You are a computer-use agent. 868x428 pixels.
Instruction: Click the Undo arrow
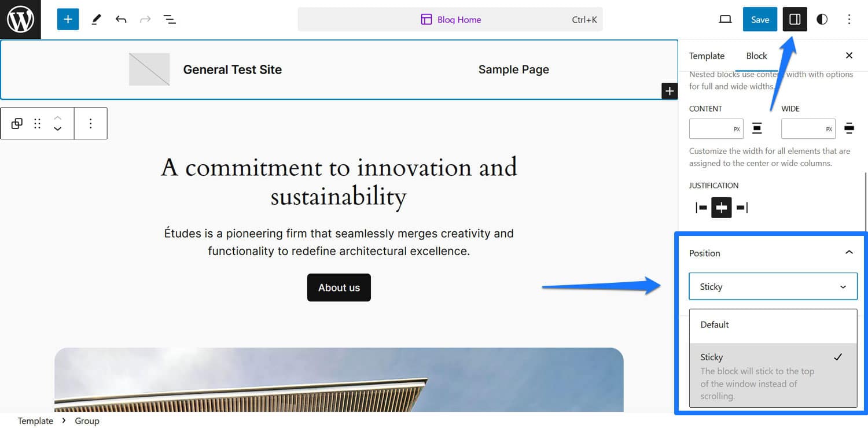[121, 20]
